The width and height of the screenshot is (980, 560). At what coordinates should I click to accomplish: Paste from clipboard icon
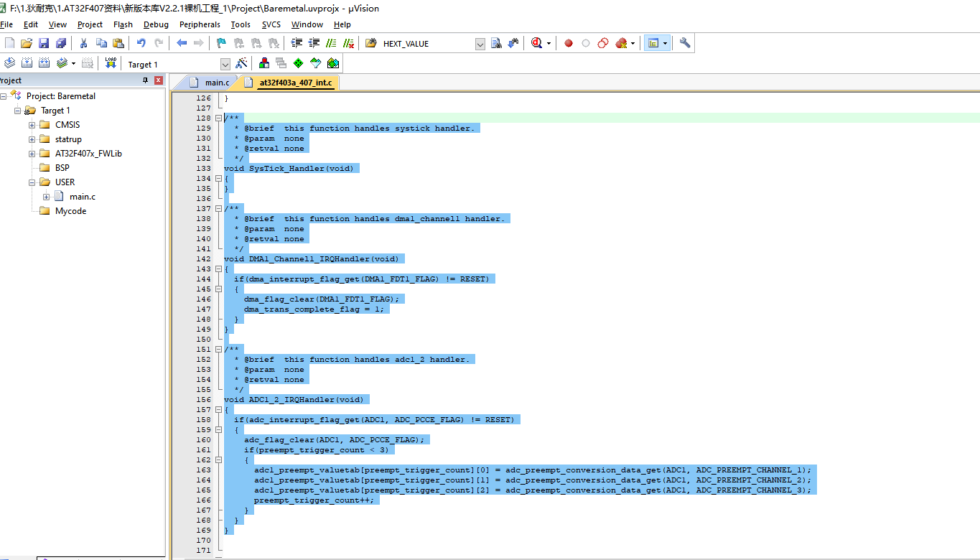pos(118,43)
